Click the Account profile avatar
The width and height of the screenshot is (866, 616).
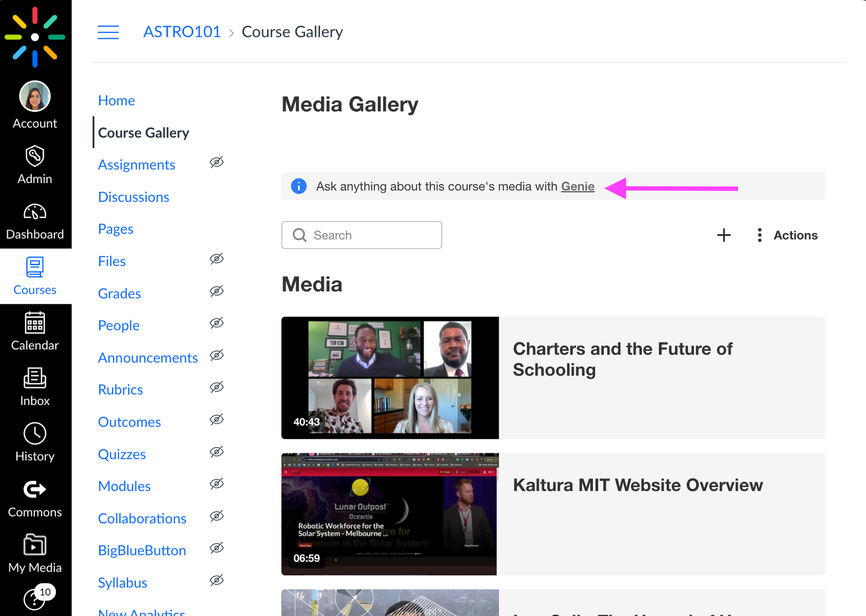point(35,96)
